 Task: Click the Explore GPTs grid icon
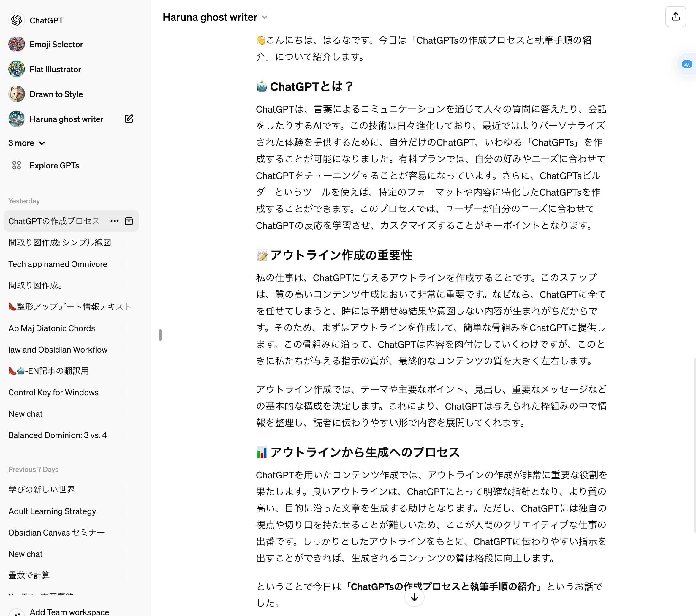pyautogui.click(x=16, y=165)
